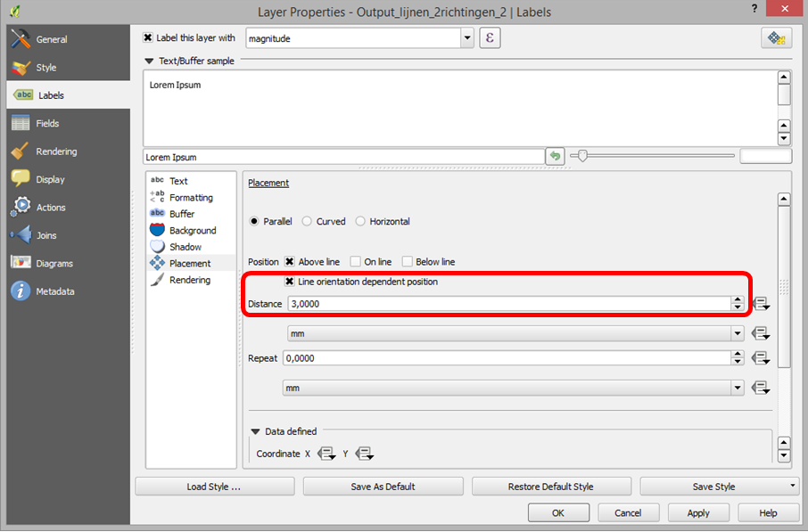Open the automated placement settings icon
The width and height of the screenshot is (808, 532).
click(x=776, y=38)
